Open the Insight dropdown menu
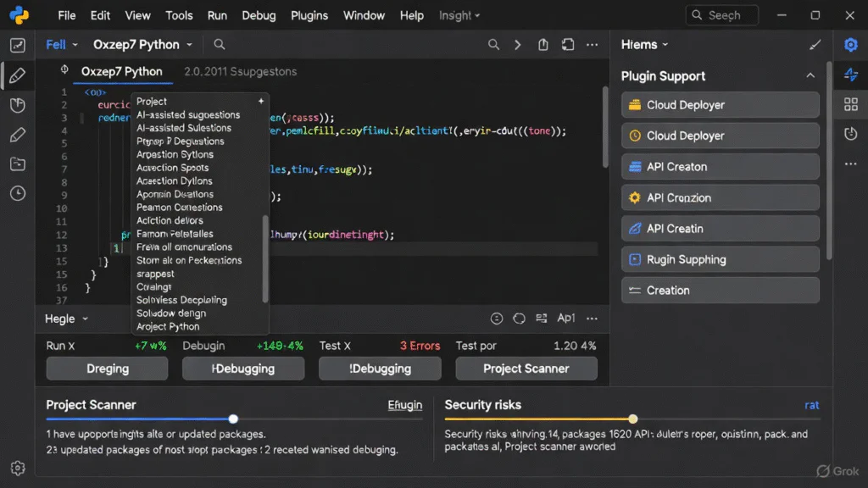Viewport: 868px width, 488px height. tap(459, 15)
